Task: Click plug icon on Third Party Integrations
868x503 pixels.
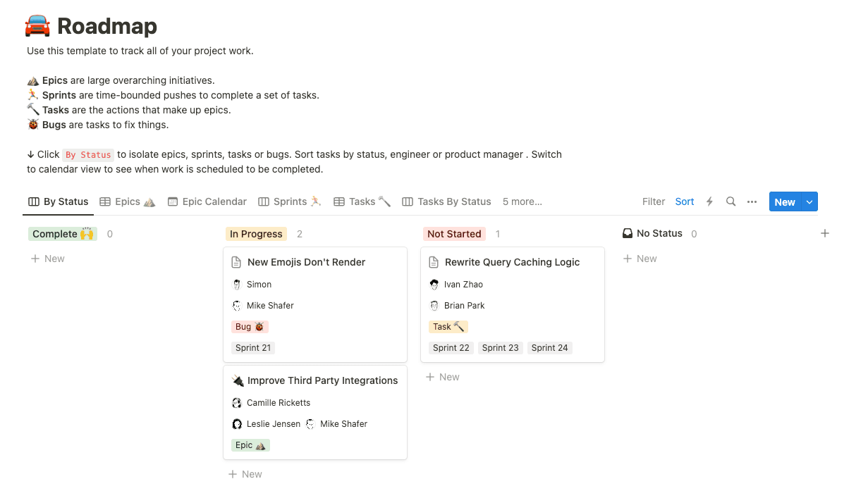Action: 238,380
